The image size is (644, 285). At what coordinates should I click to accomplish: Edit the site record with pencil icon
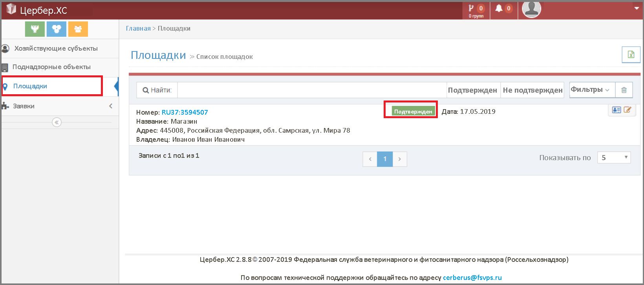click(628, 110)
